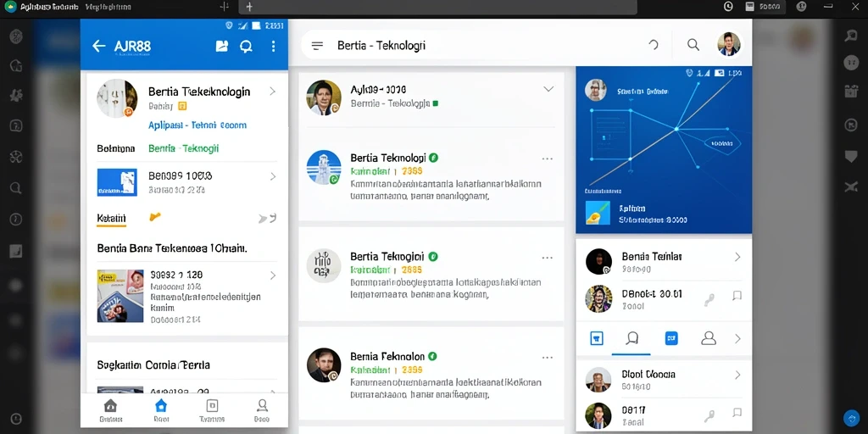This screenshot has height=434, width=868.
Task: Click the person icon in the phone bottom bar
Action: coord(263,406)
